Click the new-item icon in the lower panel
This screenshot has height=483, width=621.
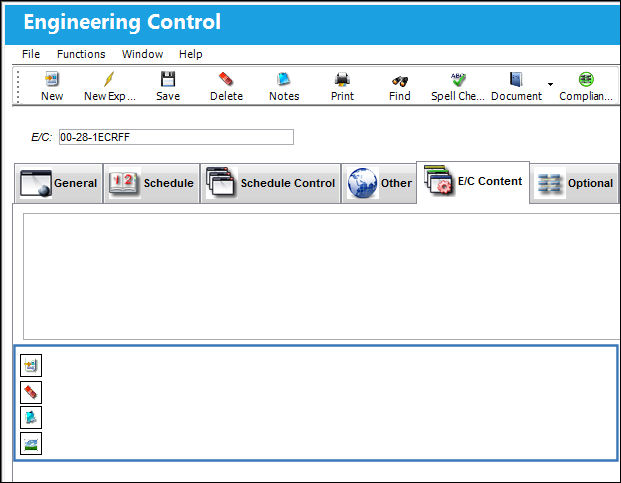click(x=31, y=365)
